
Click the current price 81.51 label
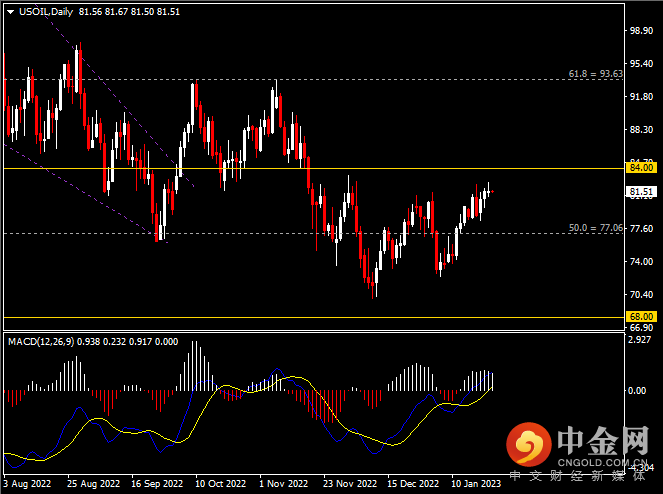[641, 192]
